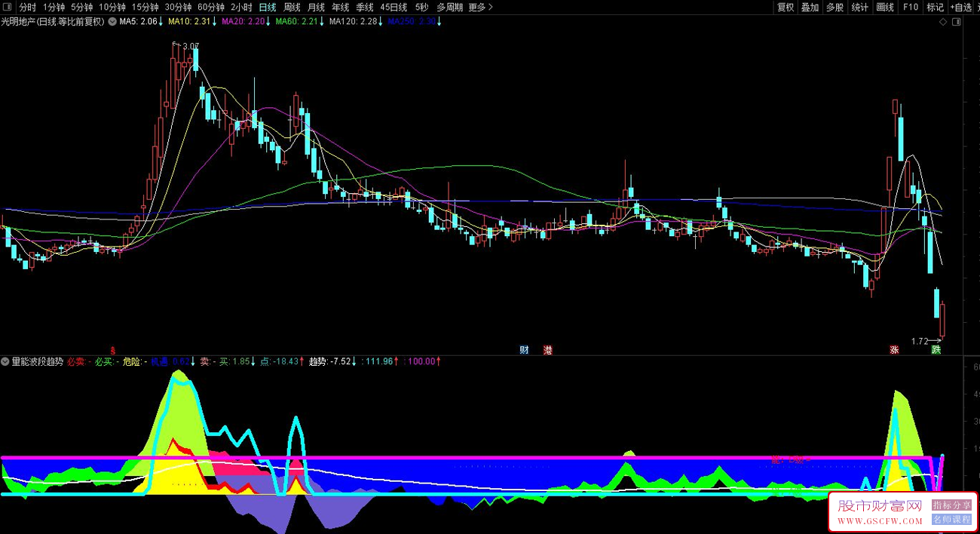This screenshot has width=980, height=534.
Task: Select the 60分钟 period tab
Action: pos(212,7)
